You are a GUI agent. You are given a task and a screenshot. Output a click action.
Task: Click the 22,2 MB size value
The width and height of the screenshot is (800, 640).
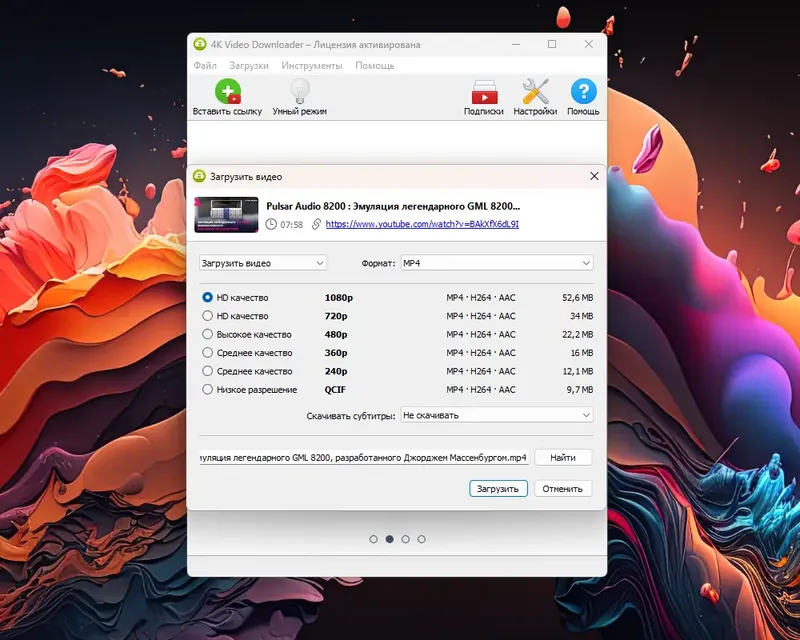578,334
